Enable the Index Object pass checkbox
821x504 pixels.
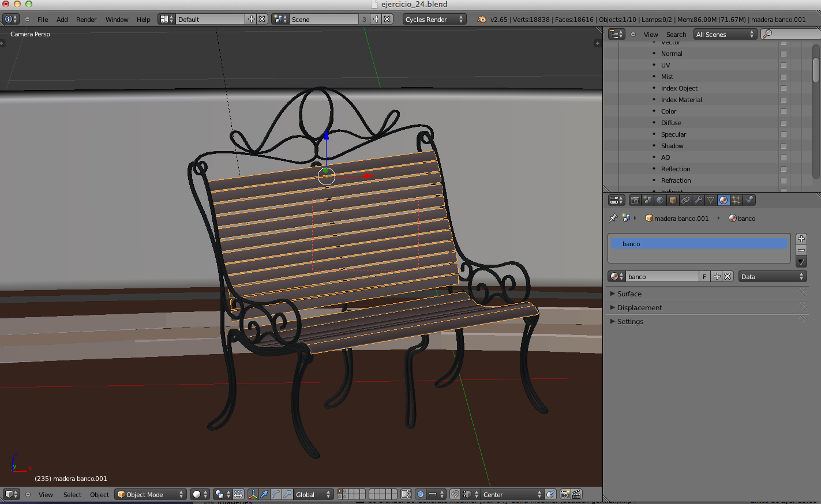tap(783, 88)
